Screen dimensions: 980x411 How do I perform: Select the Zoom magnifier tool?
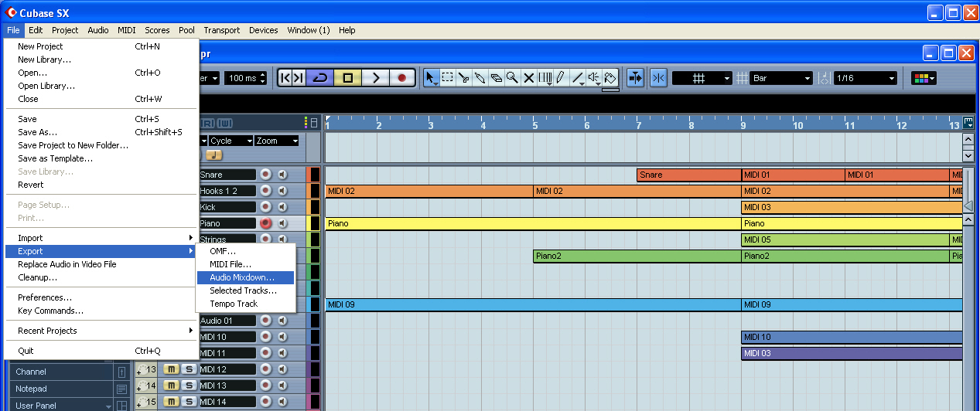(x=512, y=78)
